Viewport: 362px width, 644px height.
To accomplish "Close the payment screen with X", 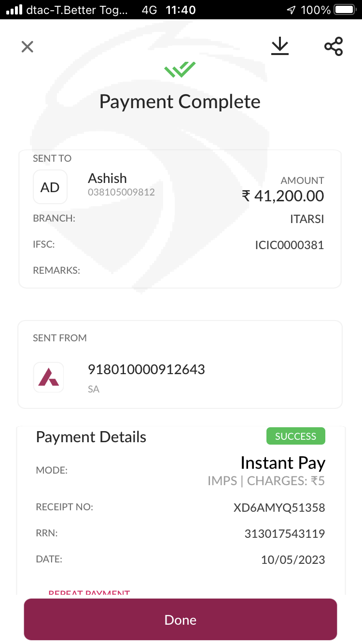I will click(x=28, y=47).
